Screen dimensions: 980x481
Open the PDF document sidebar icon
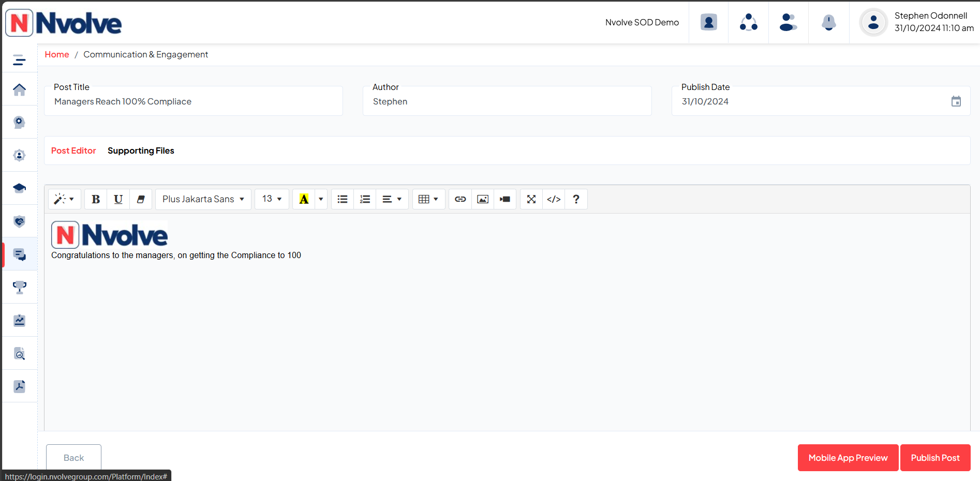[19, 386]
